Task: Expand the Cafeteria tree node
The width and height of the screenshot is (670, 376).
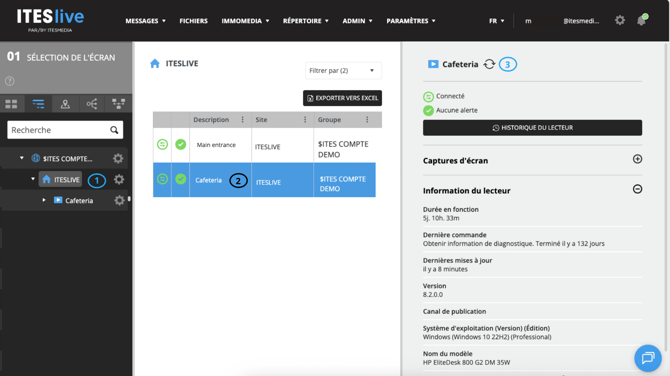Action: pyautogui.click(x=44, y=200)
